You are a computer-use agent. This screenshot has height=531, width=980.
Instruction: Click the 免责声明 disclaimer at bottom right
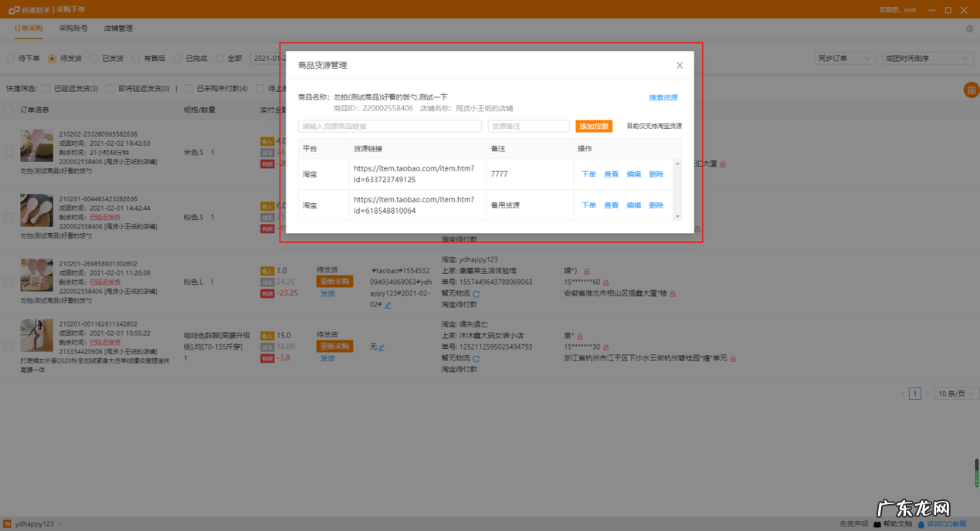(853, 523)
